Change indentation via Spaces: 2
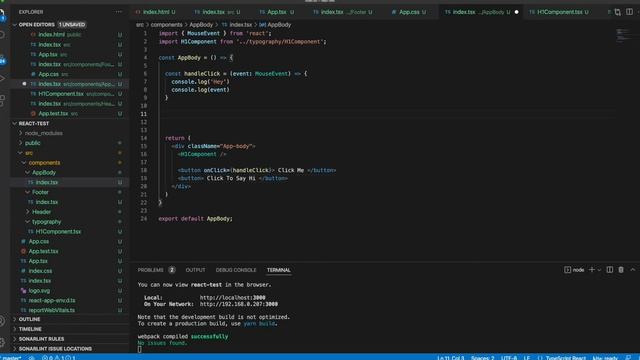The height and width of the screenshot is (360, 640). 482,358
